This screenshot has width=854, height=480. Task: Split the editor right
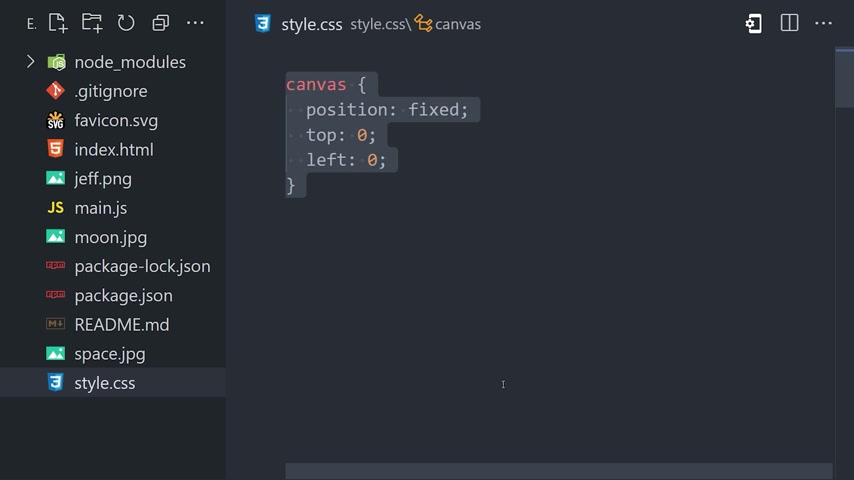coord(789,23)
